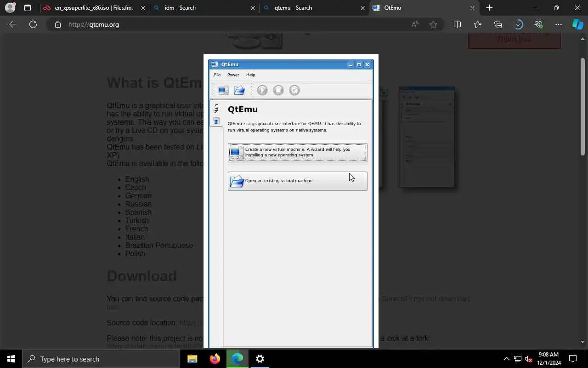Open File Explorer from the taskbar
Viewport: 588px width, 368px height.
click(192, 359)
